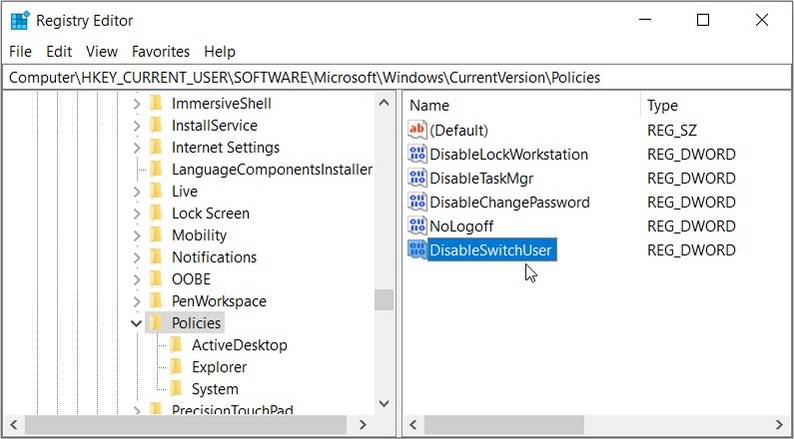Expand the ImmersiveShell key
Screen dimensions: 794x439
(136, 104)
